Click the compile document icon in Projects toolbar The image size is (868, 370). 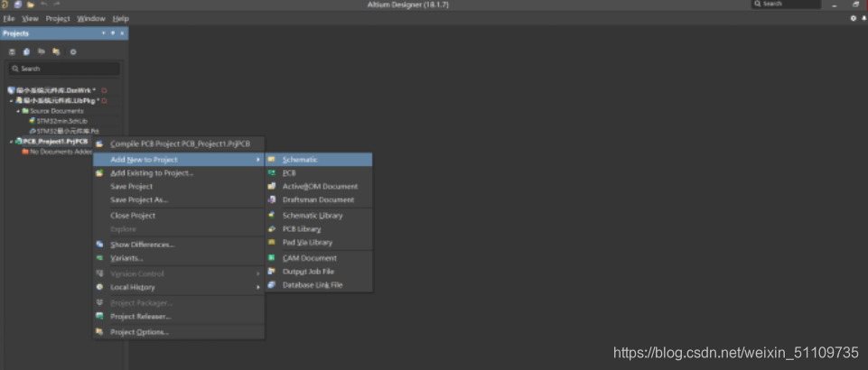click(x=26, y=52)
